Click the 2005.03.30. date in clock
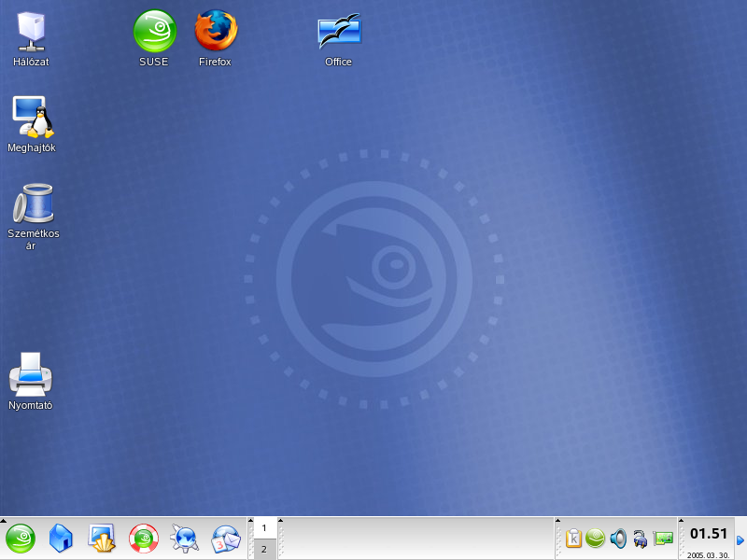The image size is (747, 560). point(708,555)
